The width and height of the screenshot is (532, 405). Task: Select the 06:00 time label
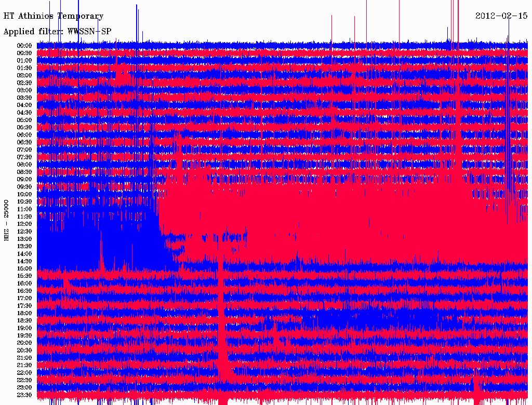pyautogui.click(x=24, y=135)
